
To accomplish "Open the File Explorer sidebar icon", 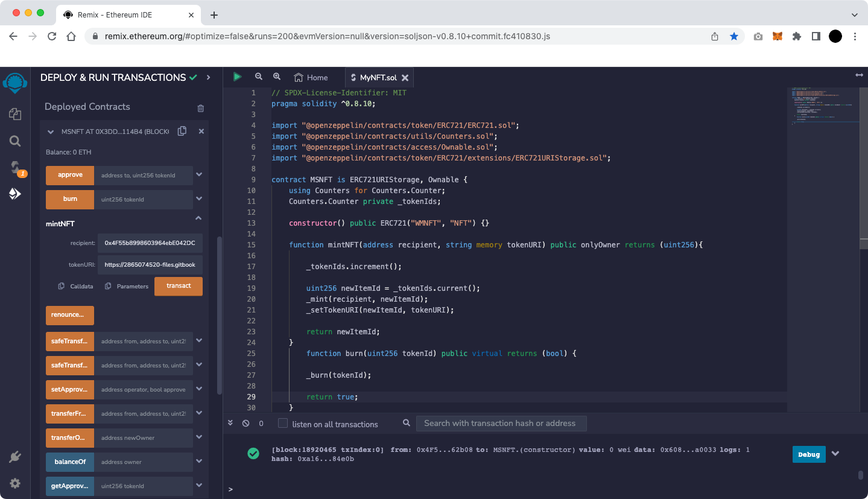I will tap(15, 114).
